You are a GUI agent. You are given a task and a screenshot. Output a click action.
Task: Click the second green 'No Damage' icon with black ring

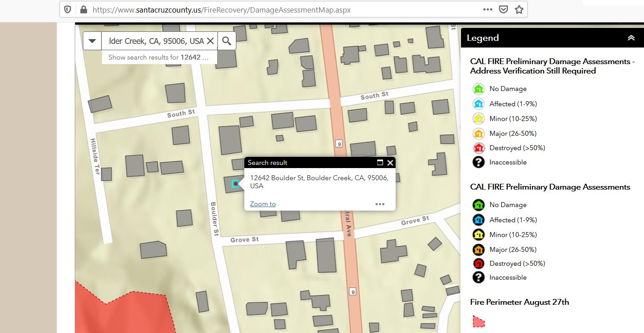pyautogui.click(x=478, y=205)
